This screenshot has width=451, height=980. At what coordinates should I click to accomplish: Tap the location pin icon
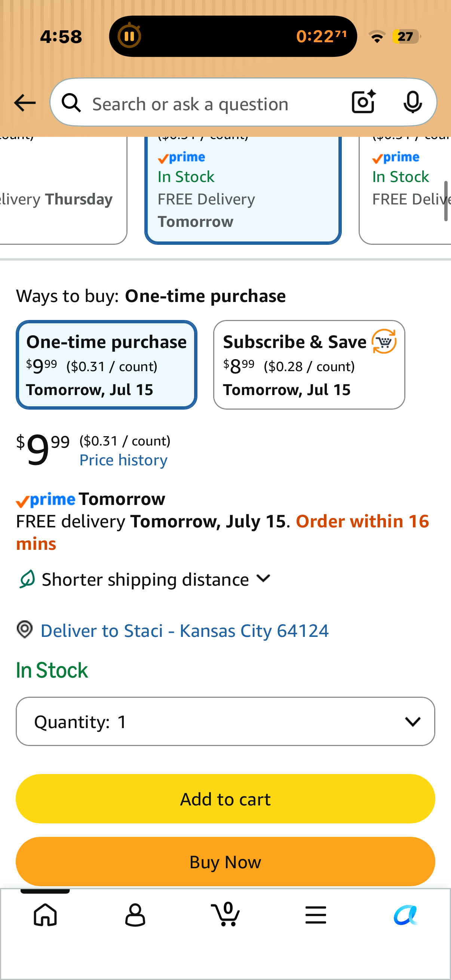[25, 630]
